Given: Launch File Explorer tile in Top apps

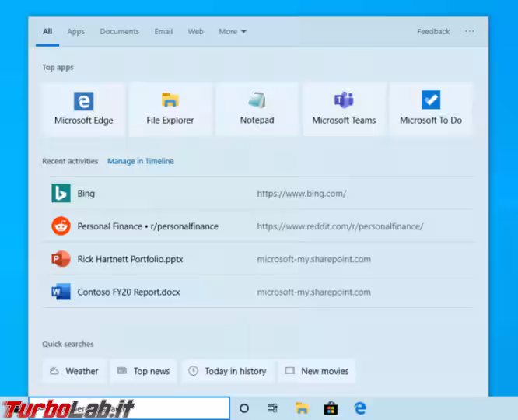Looking at the screenshot, I should [170, 110].
